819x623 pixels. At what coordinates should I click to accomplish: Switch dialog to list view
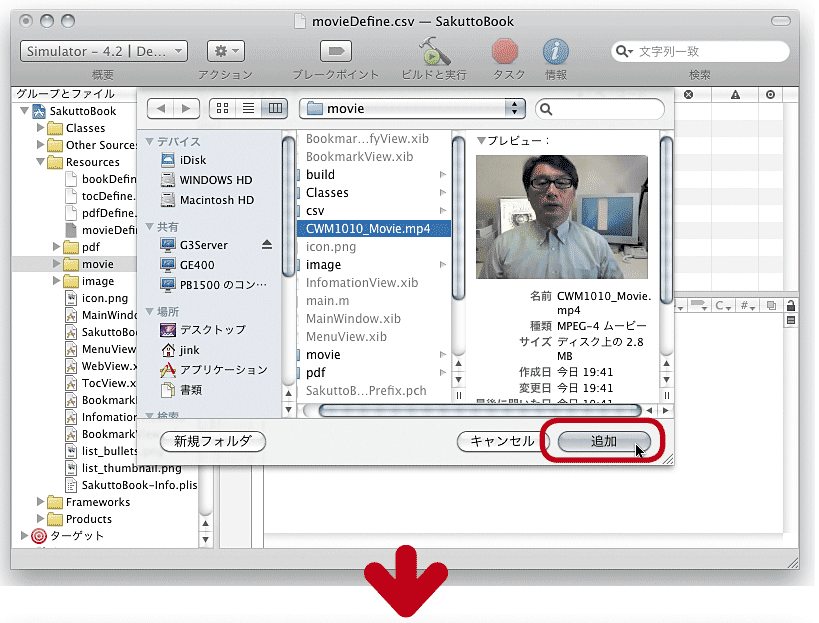pos(249,109)
